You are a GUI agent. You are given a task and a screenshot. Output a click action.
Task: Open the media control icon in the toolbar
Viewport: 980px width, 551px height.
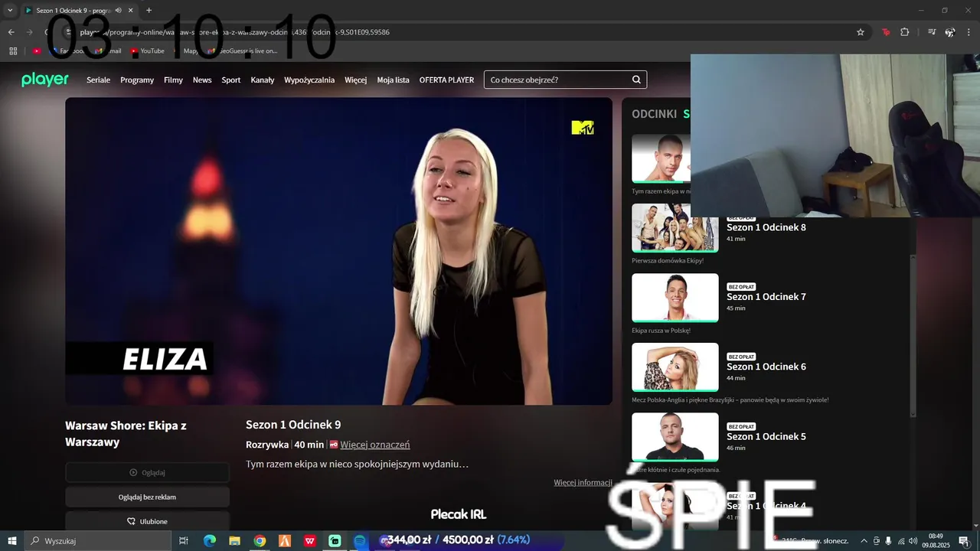pyautogui.click(x=932, y=32)
